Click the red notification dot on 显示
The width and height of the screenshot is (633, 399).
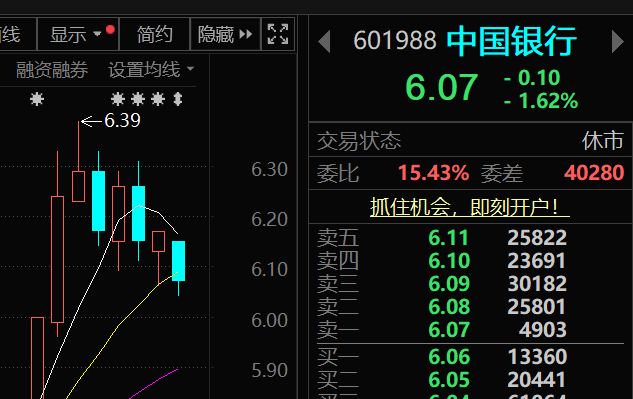(110, 29)
